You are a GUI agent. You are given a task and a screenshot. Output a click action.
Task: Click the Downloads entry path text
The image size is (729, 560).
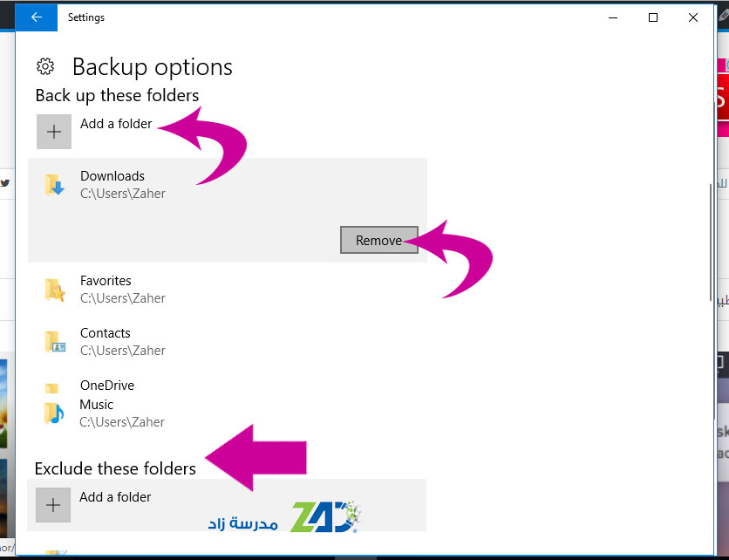tap(123, 194)
